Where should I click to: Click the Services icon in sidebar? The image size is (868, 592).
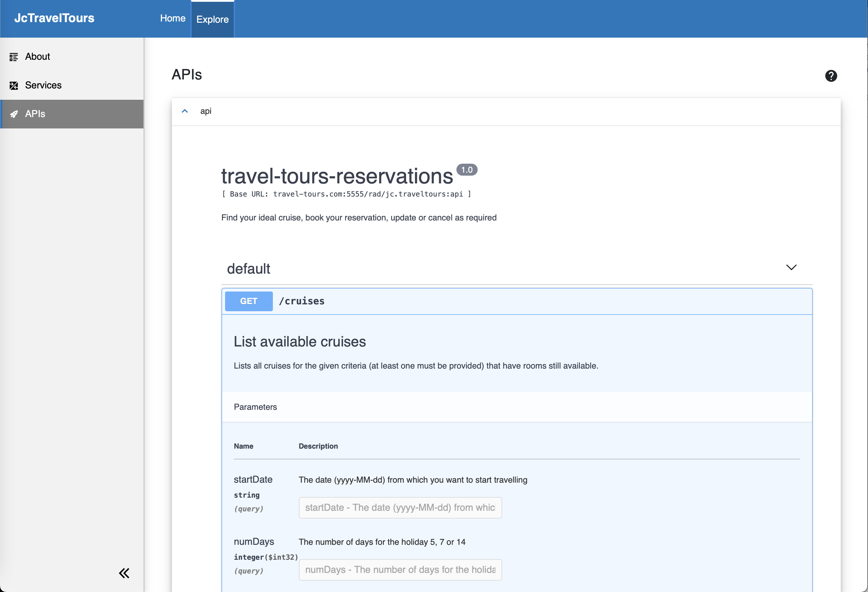14,85
